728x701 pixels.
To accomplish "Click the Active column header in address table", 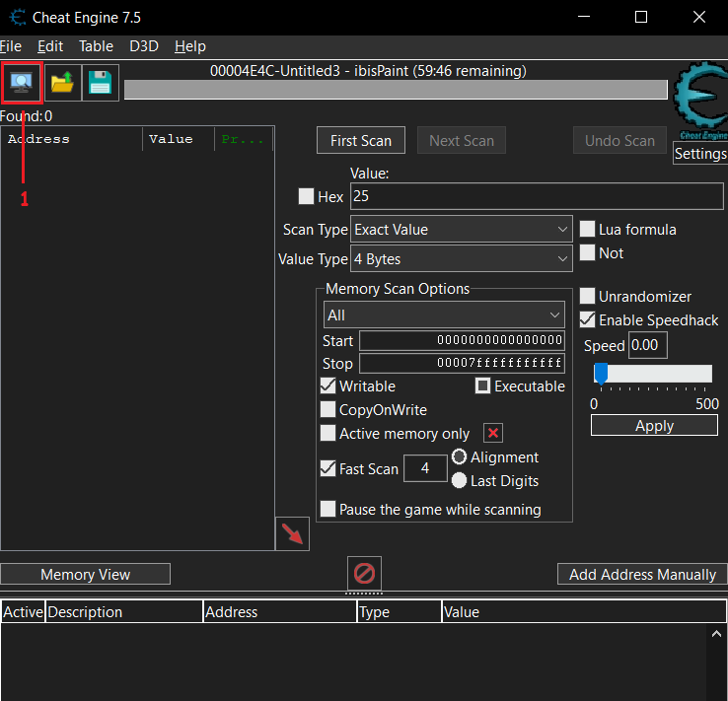I will point(23,612).
